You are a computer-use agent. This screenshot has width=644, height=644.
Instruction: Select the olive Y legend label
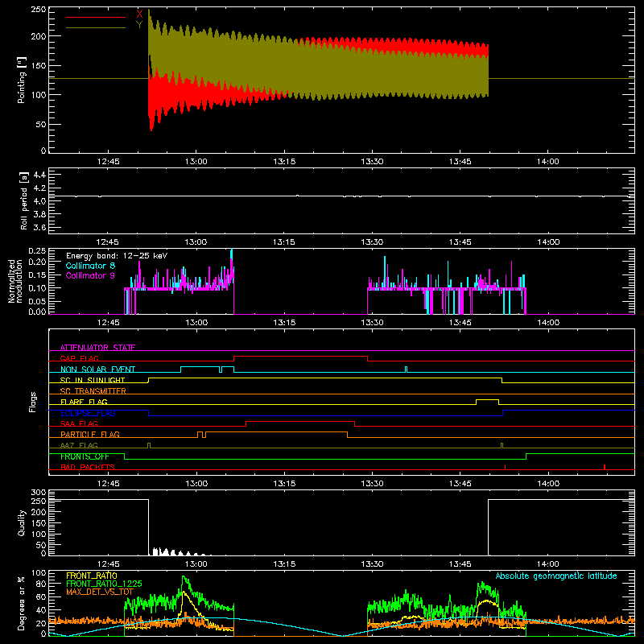point(139,25)
